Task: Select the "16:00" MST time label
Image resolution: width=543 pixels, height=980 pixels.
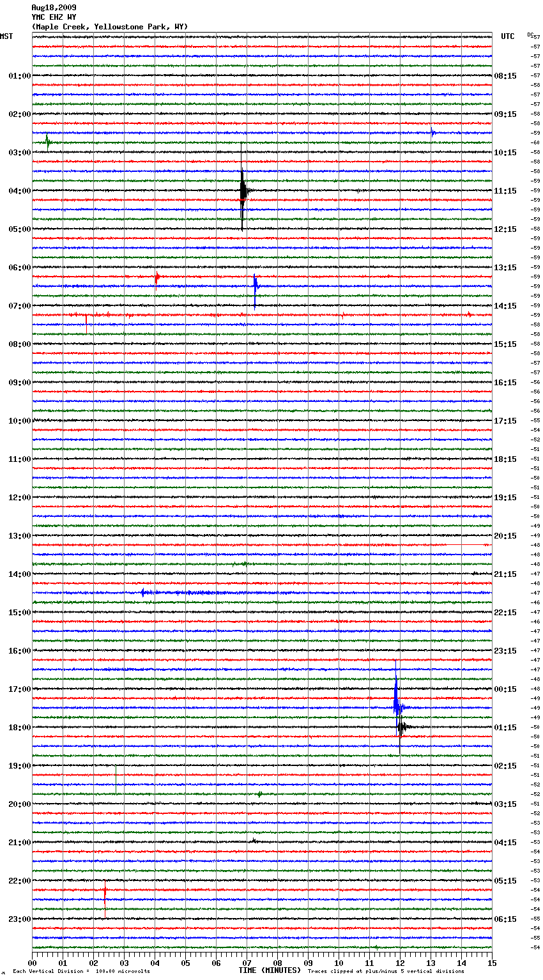Action: click(x=20, y=651)
